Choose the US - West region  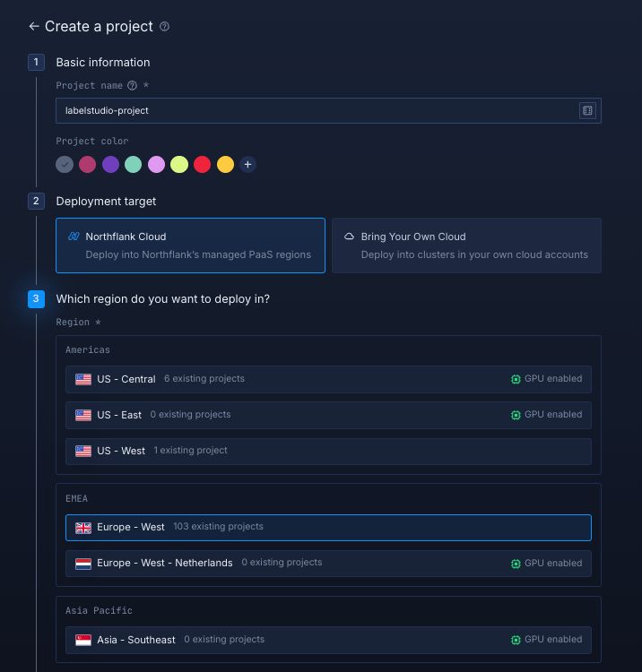point(328,451)
